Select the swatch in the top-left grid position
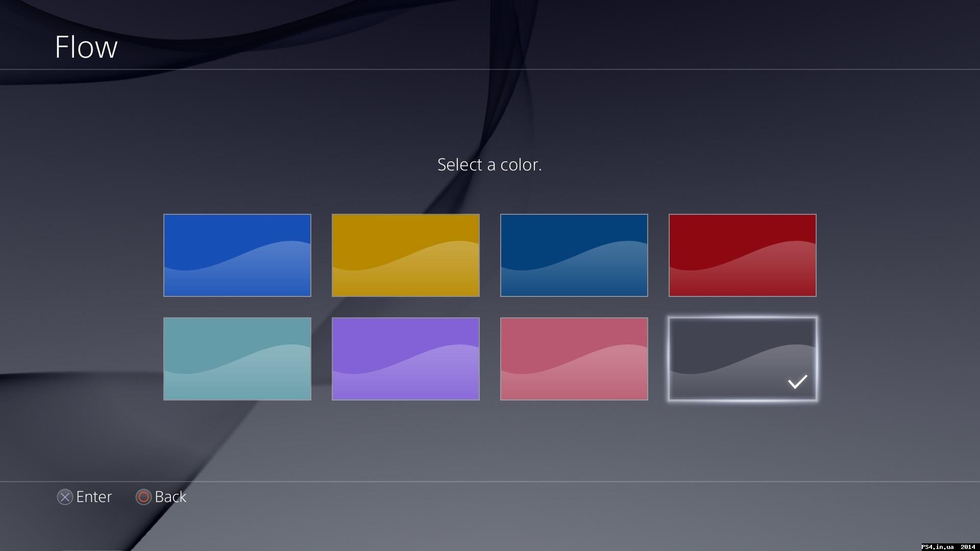980x551 pixels. [x=237, y=255]
